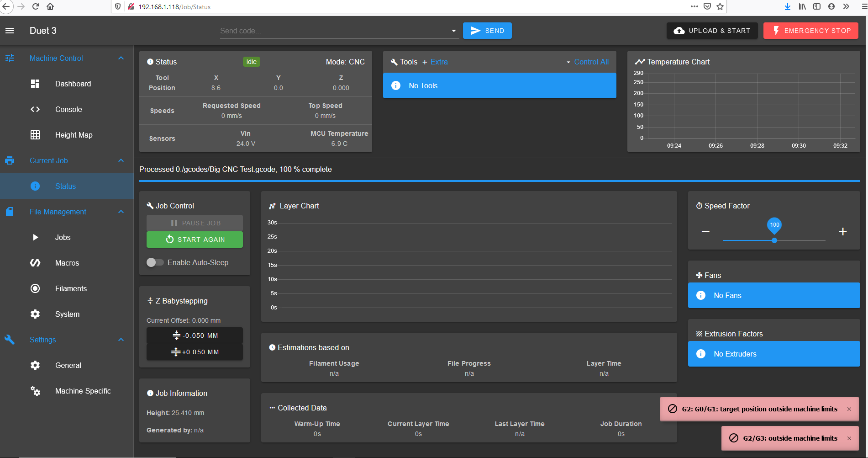Click the Macros icon in sidebar
Screen dimensions: 868x458
click(35, 263)
